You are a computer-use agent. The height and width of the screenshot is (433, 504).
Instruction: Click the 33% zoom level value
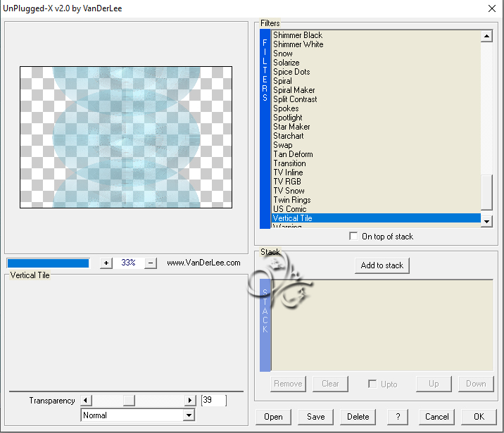(128, 263)
